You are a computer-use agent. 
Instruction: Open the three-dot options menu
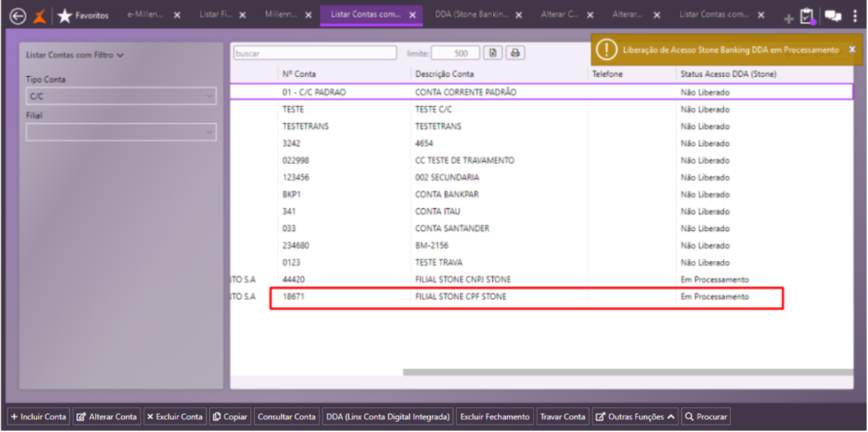click(x=855, y=16)
